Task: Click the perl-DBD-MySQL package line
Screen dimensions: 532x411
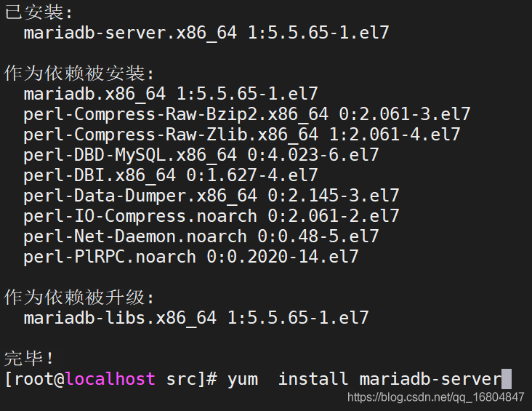Action: click(x=201, y=155)
